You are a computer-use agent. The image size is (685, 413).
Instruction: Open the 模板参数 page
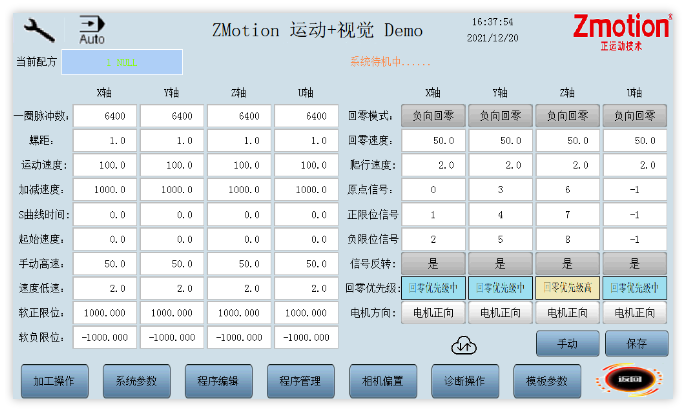pos(547,381)
